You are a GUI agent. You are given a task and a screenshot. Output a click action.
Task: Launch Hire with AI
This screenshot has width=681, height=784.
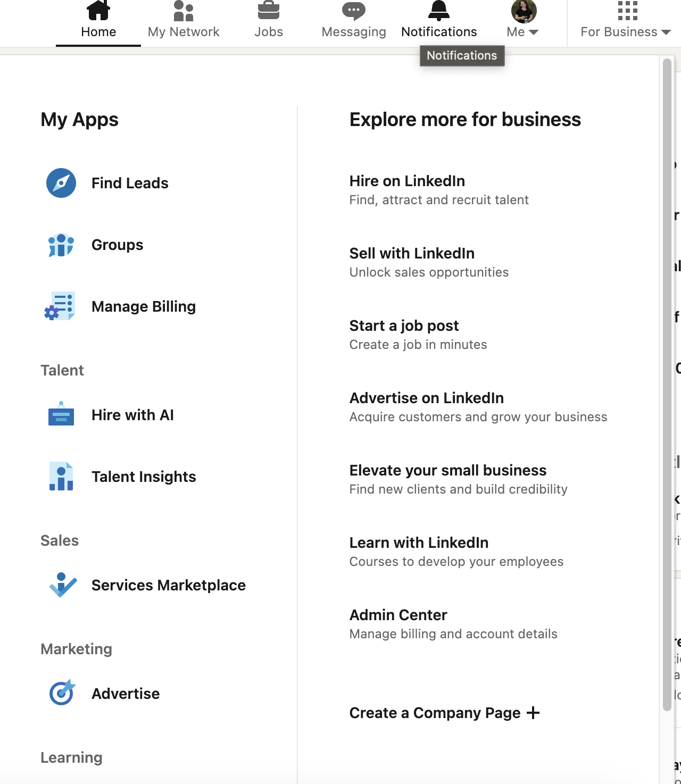[x=132, y=415]
